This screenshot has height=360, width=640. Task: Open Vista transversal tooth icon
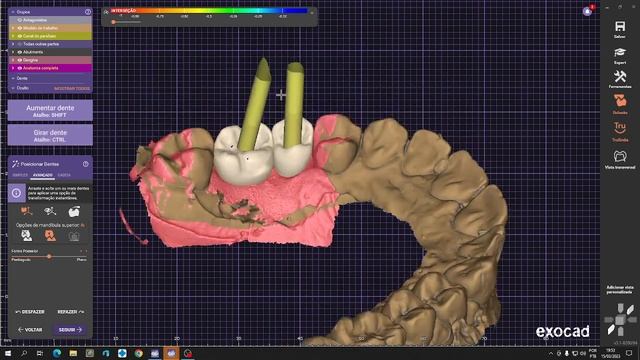click(x=620, y=156)
